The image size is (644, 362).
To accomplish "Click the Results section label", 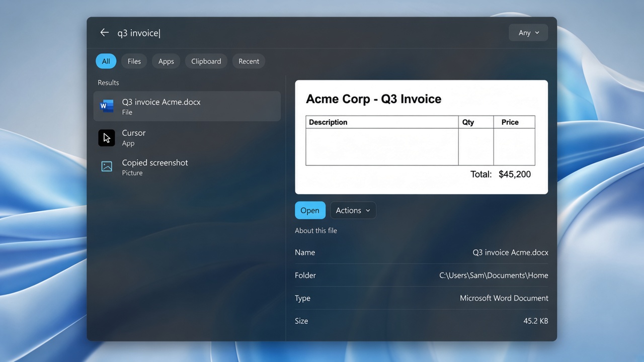I will 108,82.
